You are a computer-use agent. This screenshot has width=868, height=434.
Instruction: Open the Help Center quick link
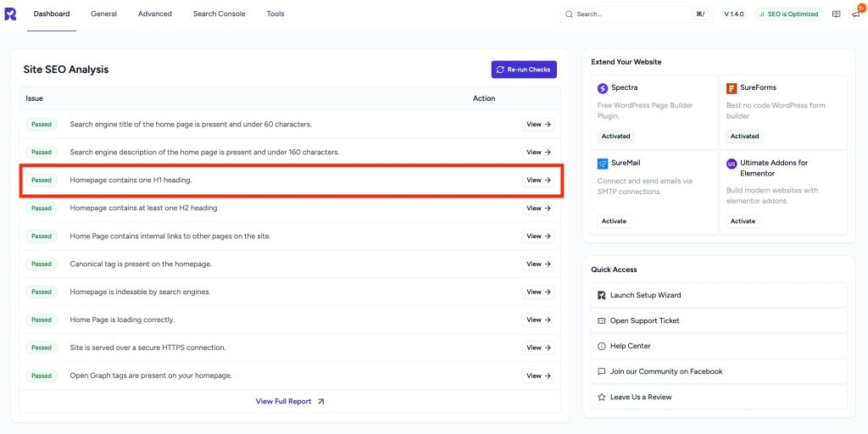[x=630, y=347]
